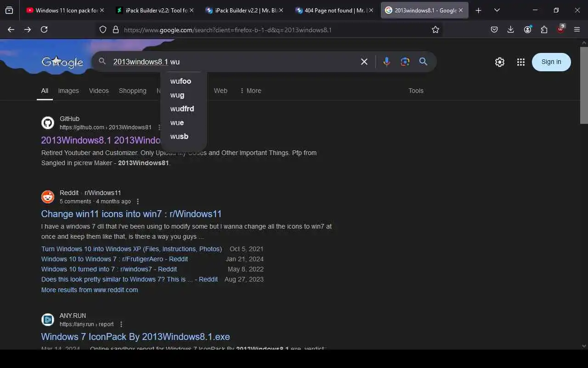Click the Firefox address bar URL

tap(228, 30)
